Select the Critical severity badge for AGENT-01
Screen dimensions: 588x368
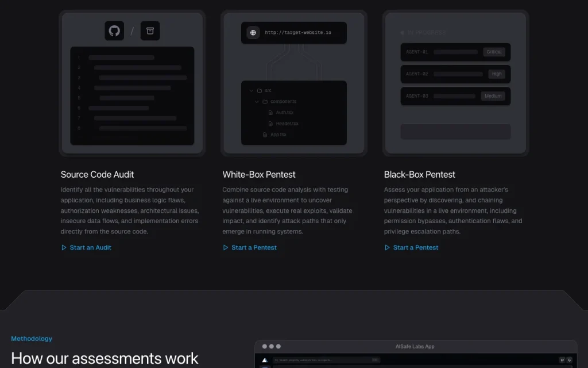point(494,52)
